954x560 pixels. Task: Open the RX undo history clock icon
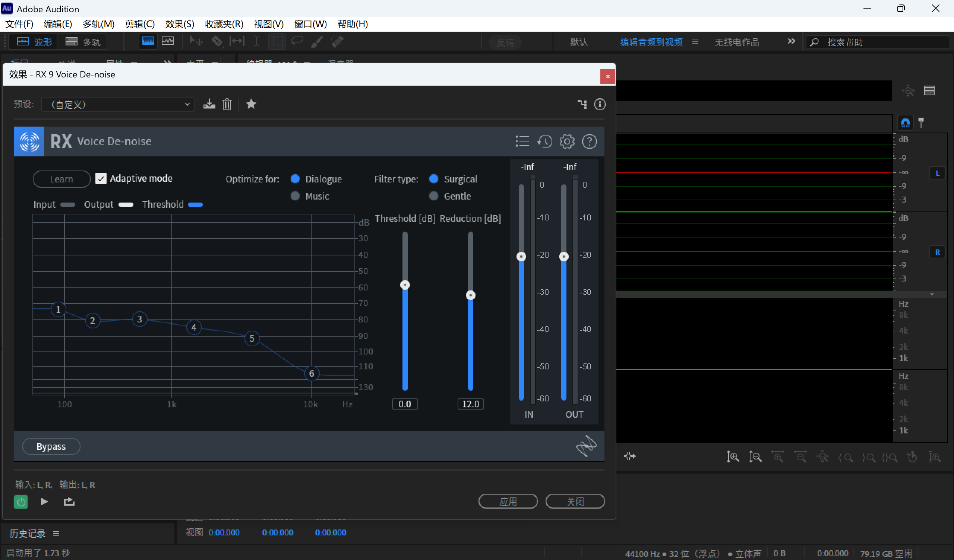click(545, 141)
